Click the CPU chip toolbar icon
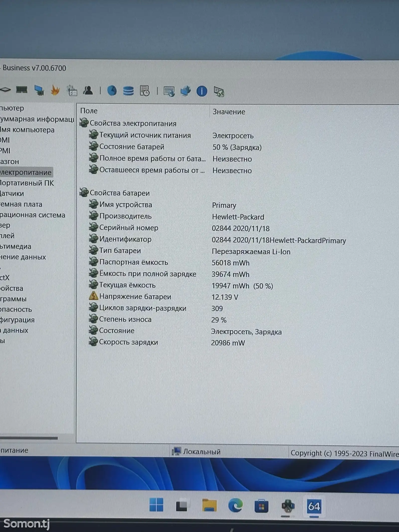The width and height of the screenshot is (399, 532). [x=5, y=89]
